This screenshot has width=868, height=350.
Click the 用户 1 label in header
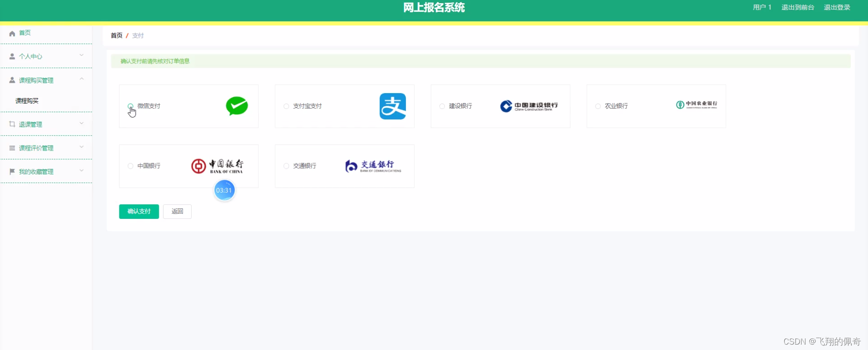click(762, 7)
